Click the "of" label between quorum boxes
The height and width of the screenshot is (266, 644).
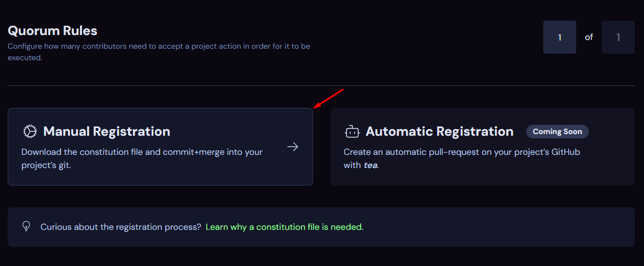point(589,37)
